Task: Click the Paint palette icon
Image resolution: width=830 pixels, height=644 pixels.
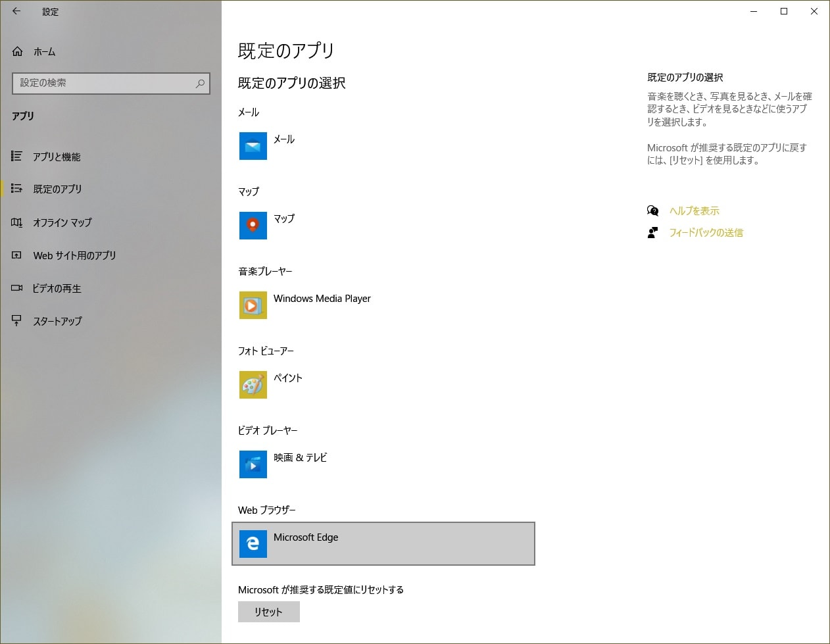Action: click(x=253, y=385)
